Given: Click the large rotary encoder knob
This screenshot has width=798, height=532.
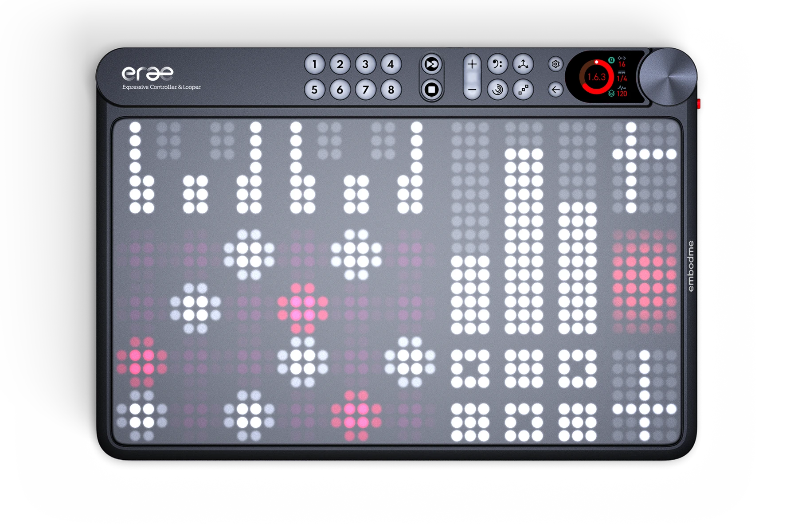Looking at the screenshot, I should click(x=667, y=77).
